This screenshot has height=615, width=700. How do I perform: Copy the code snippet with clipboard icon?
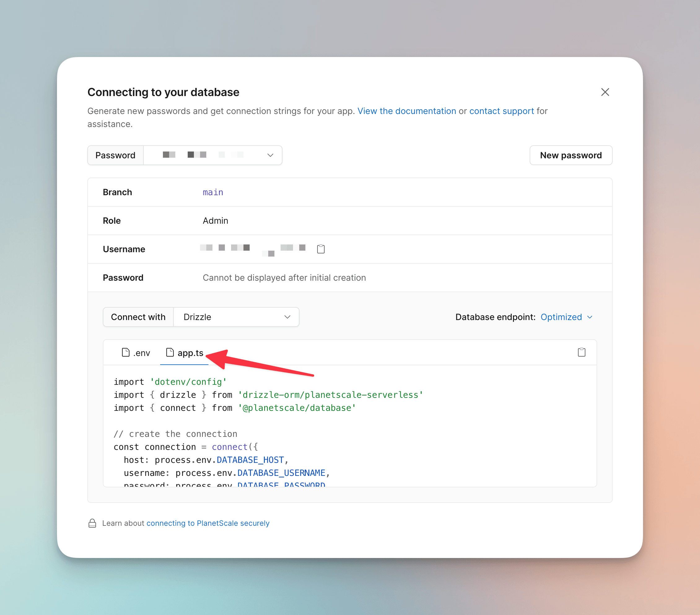click(x=581, y=352)
